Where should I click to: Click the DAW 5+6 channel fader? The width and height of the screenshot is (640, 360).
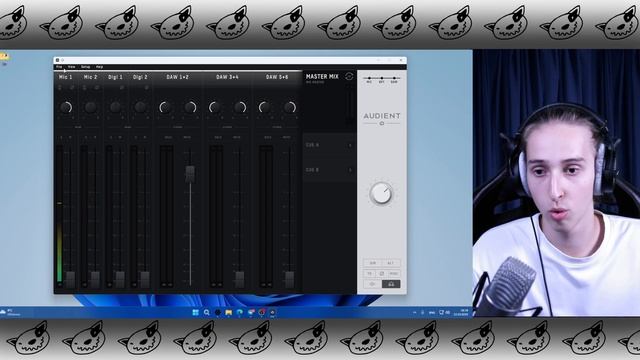point(289,279)
